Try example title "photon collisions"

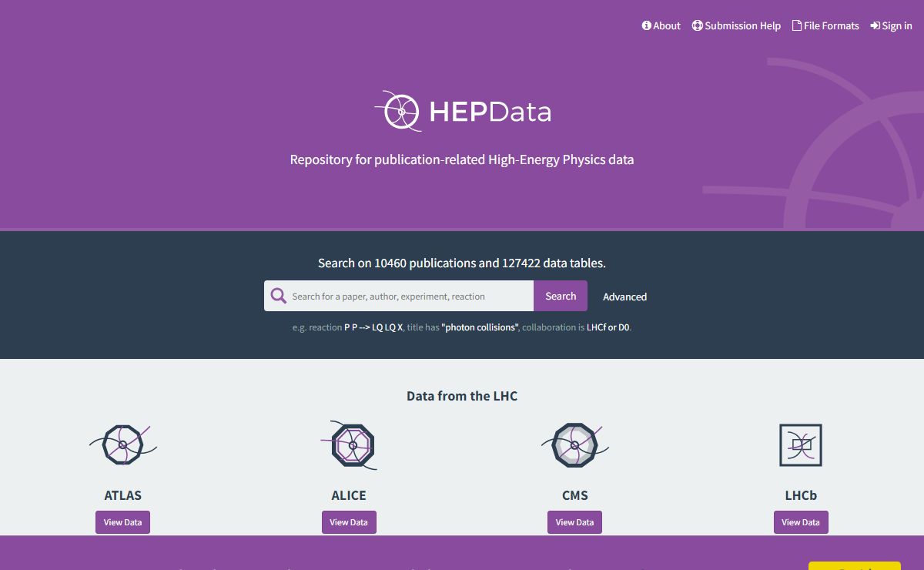pyautogui.click(x=480, y=327)
